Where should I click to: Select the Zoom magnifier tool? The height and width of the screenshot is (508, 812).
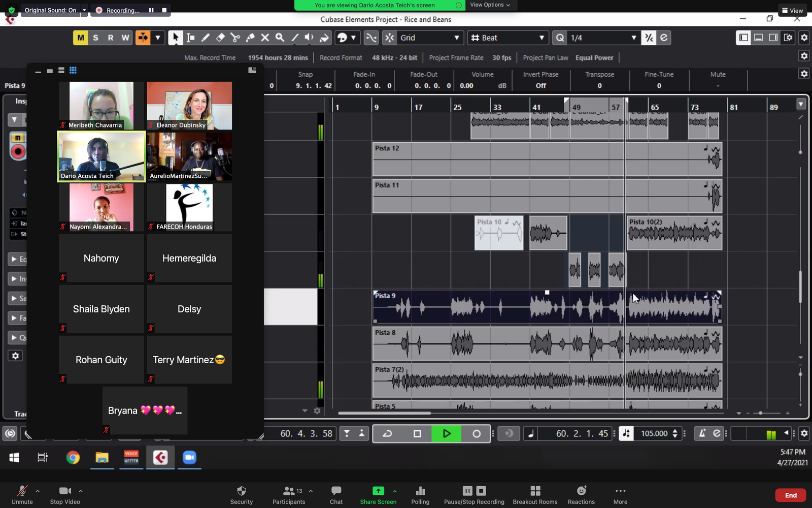pos(280,38)
